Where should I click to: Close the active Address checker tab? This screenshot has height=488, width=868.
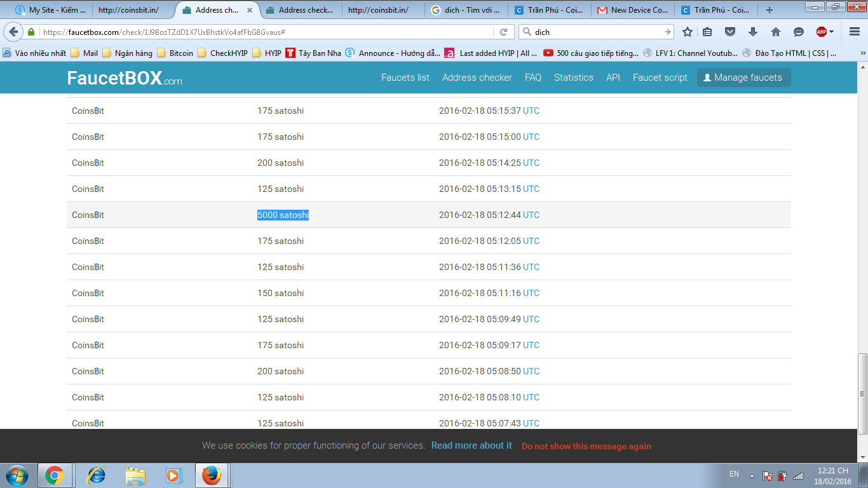[x=249, y=10]
